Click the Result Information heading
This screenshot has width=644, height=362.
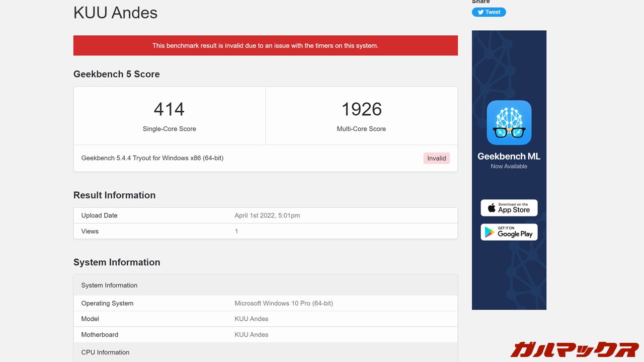pos(114,195)
